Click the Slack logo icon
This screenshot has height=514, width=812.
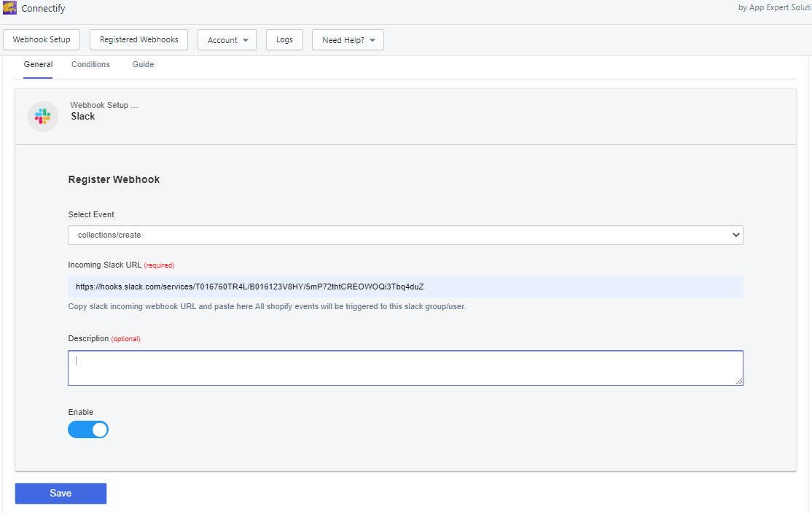(x=43, y=116)
